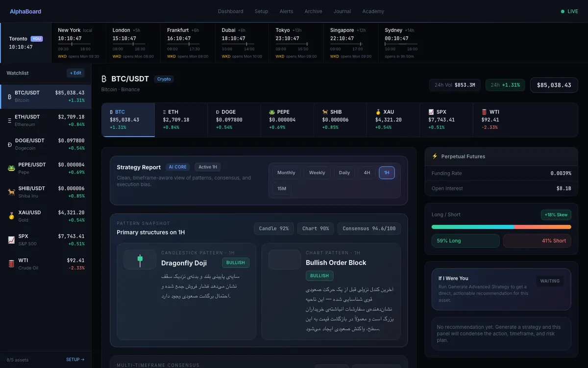Open Setup in the top navigation
Image resolution: width=588 pixels, height=368 pixels.
[262, 11]
